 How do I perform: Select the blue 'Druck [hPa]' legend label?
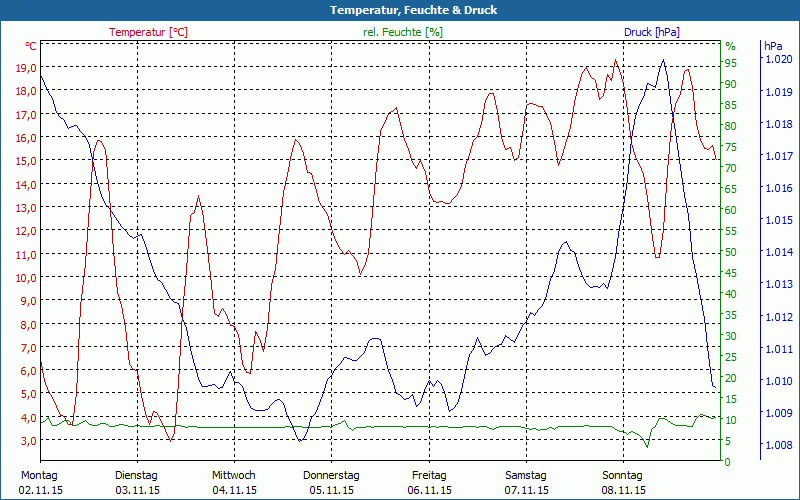tap(651, 32)
